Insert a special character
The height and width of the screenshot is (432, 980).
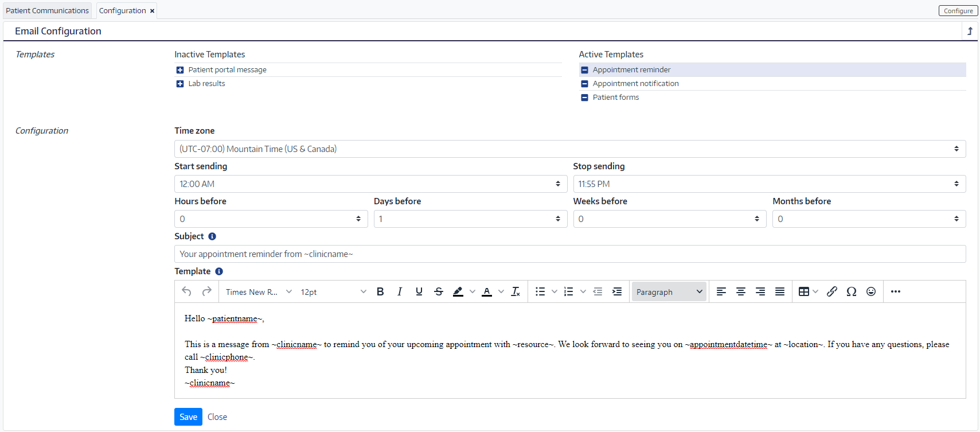[852, 291]
